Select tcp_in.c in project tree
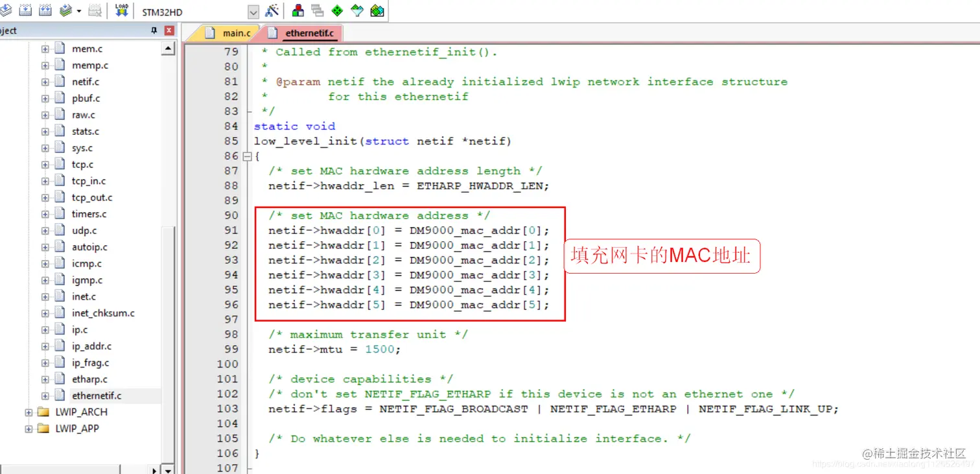Screen dimensions: 980x474 (89, 181)
